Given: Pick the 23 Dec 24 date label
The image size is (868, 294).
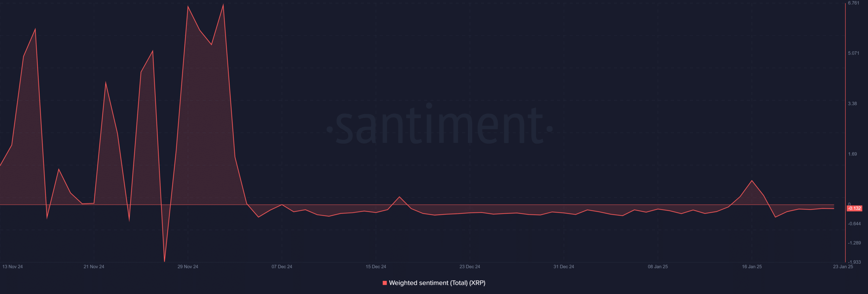Looking at the screenshot, I should point(470,267).
